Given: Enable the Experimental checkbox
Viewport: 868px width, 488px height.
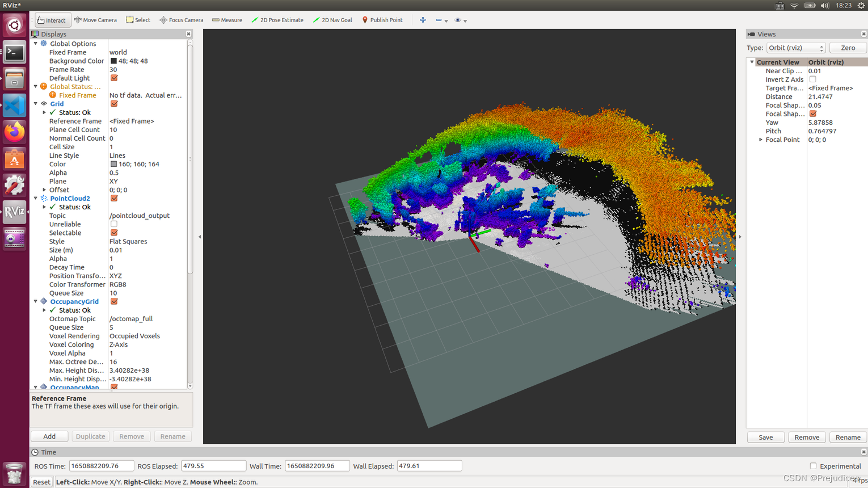Looking at the screenshot, I should coord(813,466).
